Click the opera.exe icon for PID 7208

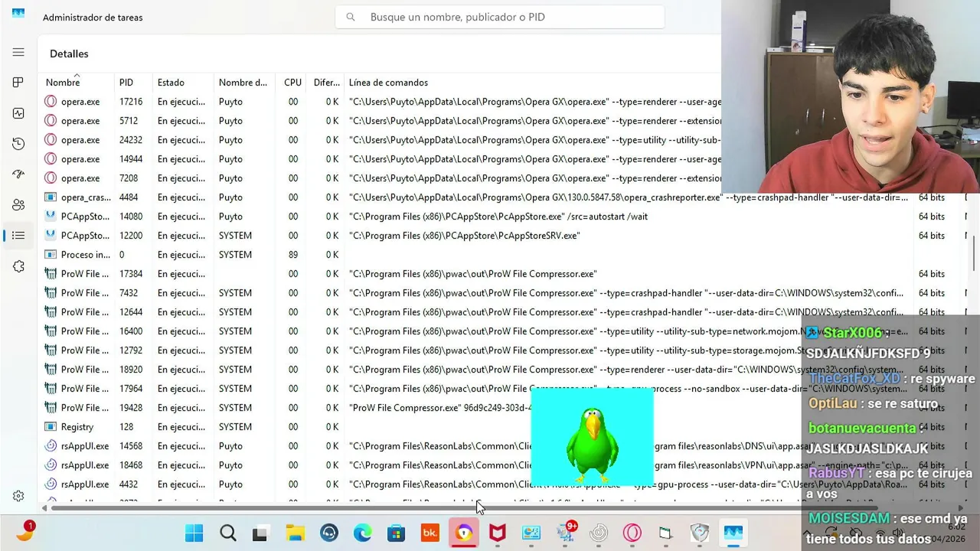pyautogui.click(x=51, y=178)
